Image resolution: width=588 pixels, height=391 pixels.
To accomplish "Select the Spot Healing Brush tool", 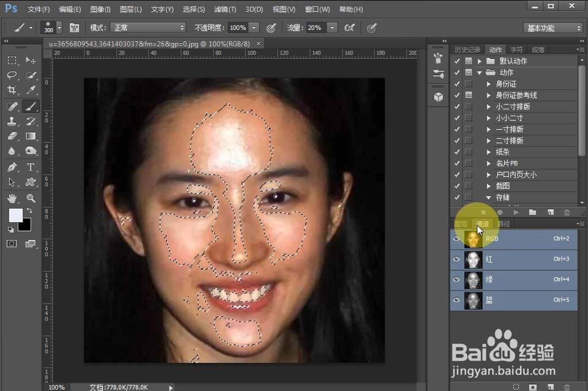I will click(12, 106).
